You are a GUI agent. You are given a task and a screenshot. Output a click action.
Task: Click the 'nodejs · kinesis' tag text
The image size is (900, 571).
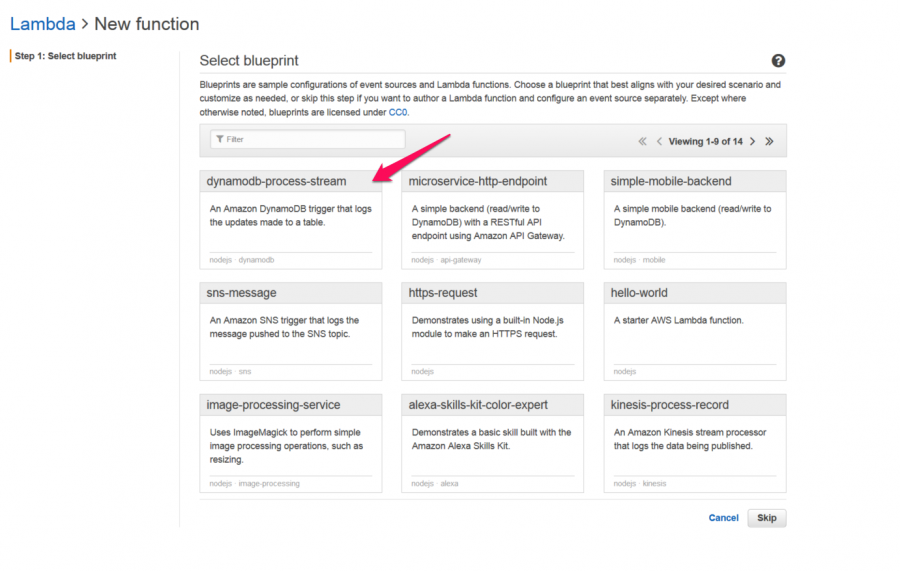[640, 484]
